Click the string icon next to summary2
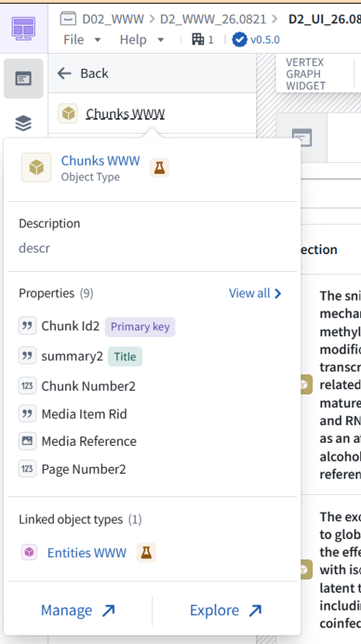Screen dimensions: 361x644 27,356
